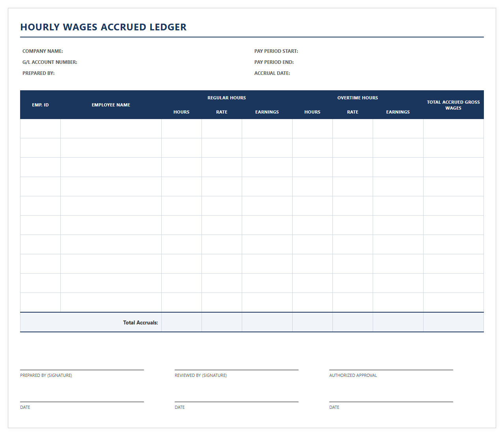Click the Prepared By header label
The height and width of the screenshot is (436, 504).
click(x=39, y=73)
